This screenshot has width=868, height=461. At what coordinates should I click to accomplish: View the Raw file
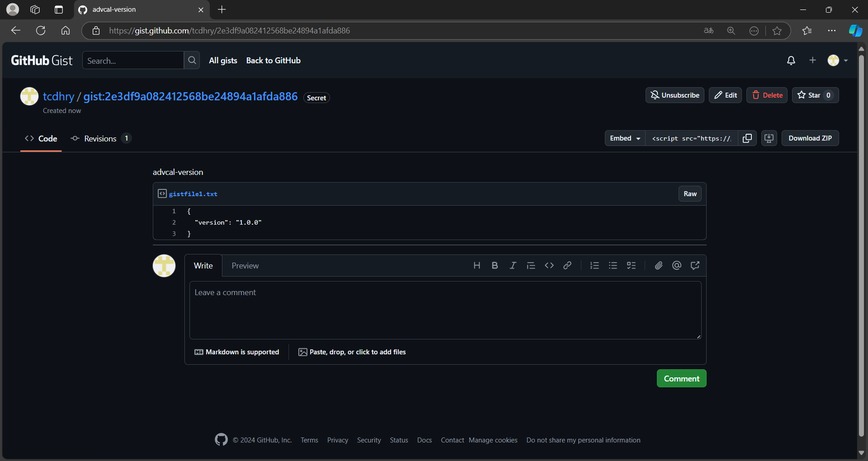(x=690, y=194)
